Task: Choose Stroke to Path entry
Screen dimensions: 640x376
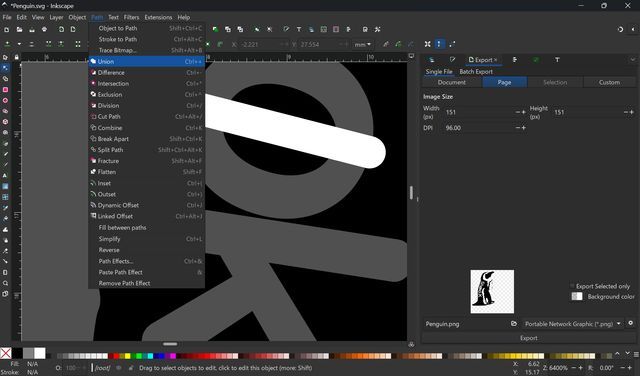Action: click(147, 39)
